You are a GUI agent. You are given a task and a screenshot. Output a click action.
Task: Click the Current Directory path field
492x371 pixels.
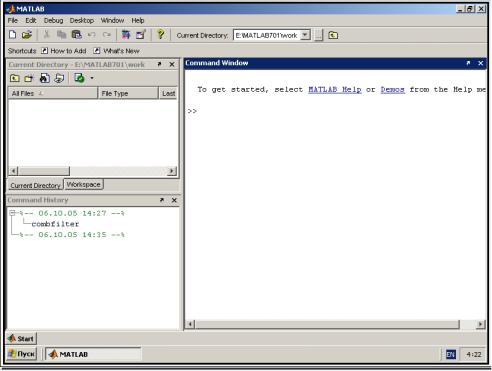(267, 35)
